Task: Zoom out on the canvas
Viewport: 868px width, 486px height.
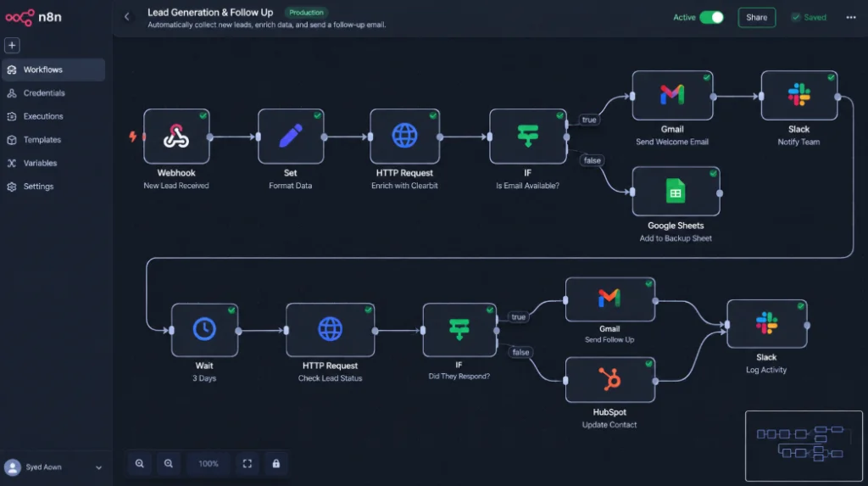Action: coord(169,464)
